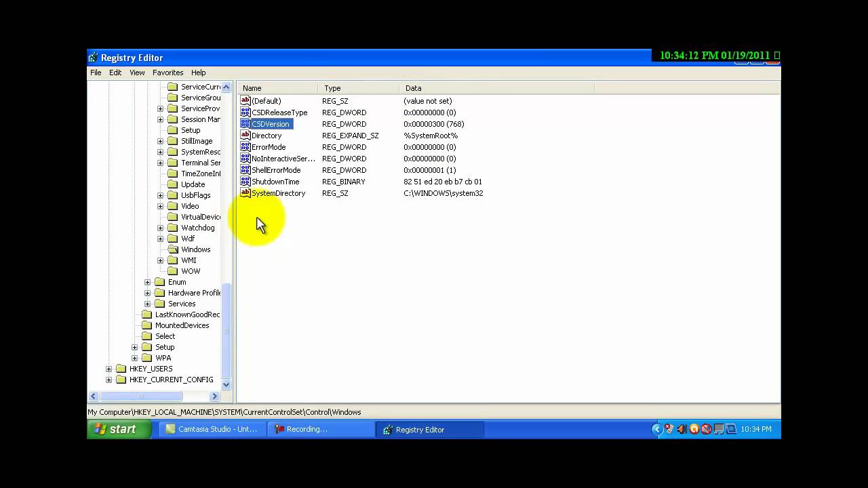Expand the WMI key
The image size is (868, 488).
[x=161, y=260]
